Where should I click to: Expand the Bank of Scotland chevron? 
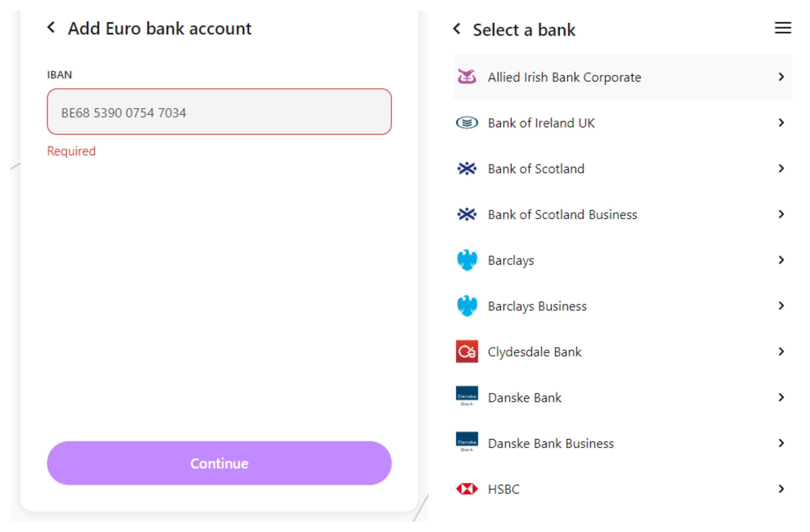point(781,168)
